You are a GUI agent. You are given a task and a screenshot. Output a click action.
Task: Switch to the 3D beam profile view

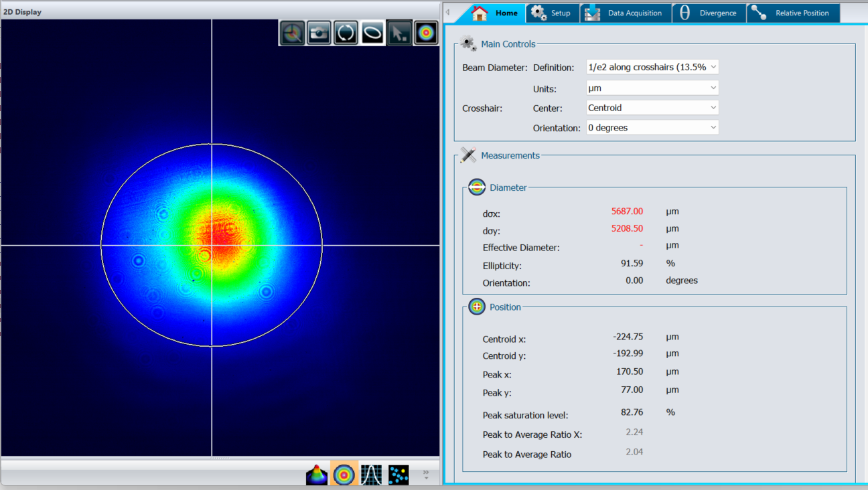click(x=317, y=475)
